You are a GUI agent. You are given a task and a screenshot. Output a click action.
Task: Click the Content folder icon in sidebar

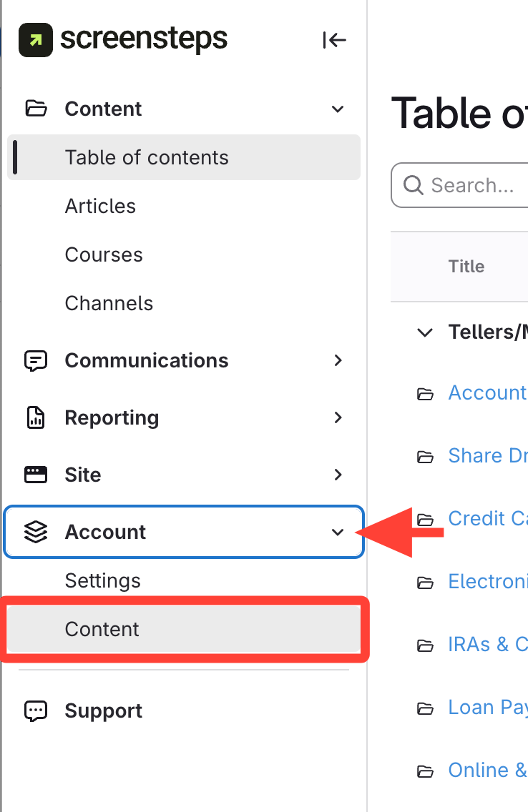pyautogui.click(x=36, y=109)
